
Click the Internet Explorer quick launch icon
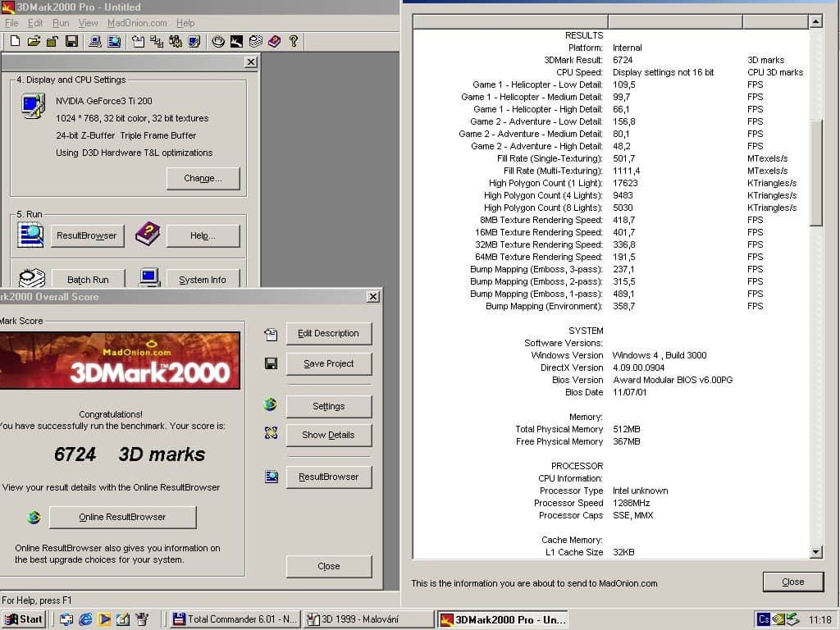tap(85, 619)
